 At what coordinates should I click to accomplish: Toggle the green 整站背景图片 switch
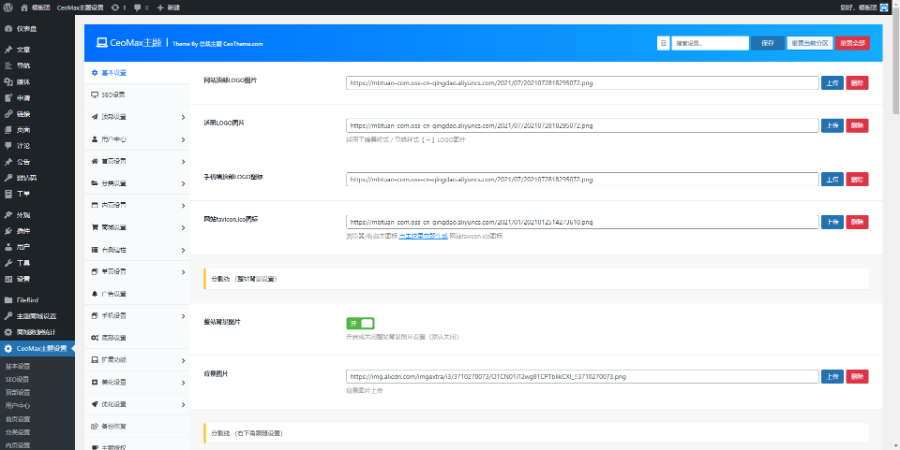360,323
